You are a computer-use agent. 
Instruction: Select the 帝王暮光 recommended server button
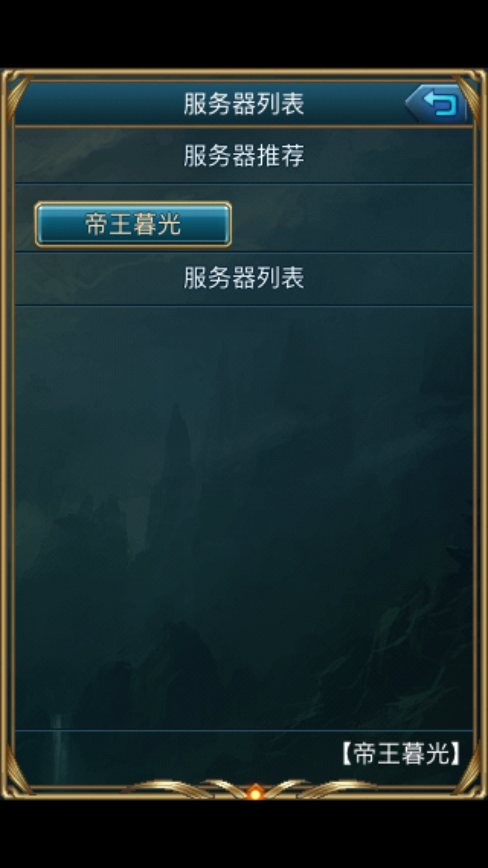[x=133, y=224]
